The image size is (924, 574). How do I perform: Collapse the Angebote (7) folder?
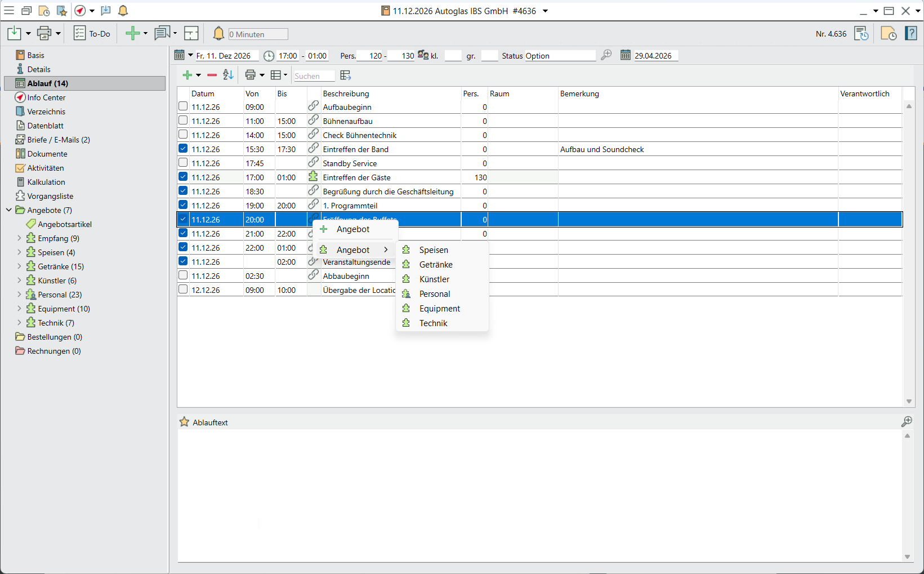[9, 210]
